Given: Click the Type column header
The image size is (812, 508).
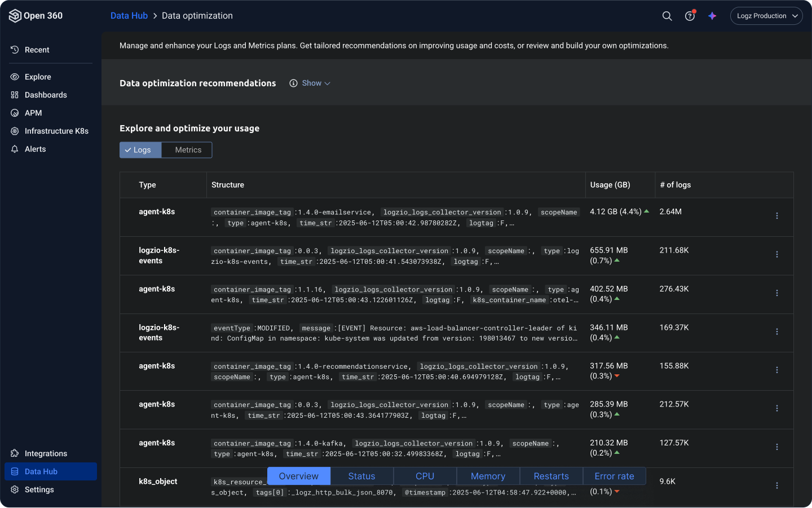Looking at the screenshot, I should point(148,185).
